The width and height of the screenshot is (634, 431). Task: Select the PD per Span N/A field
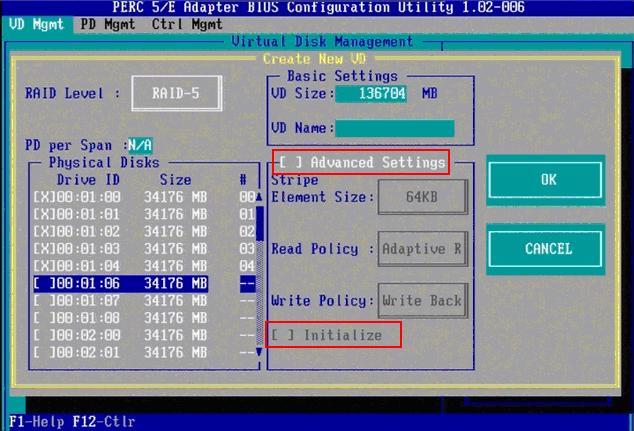click(140, 145)
